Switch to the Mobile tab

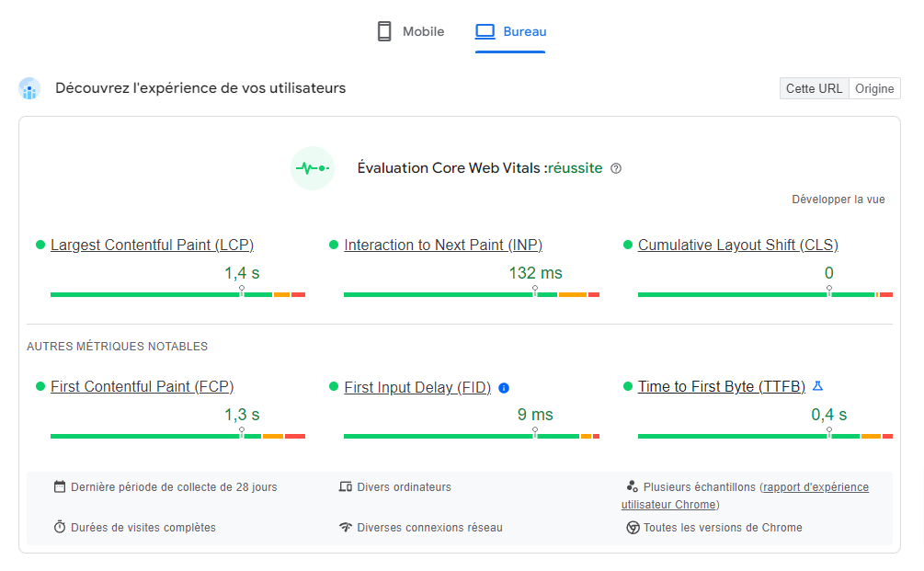click(410, 32)
